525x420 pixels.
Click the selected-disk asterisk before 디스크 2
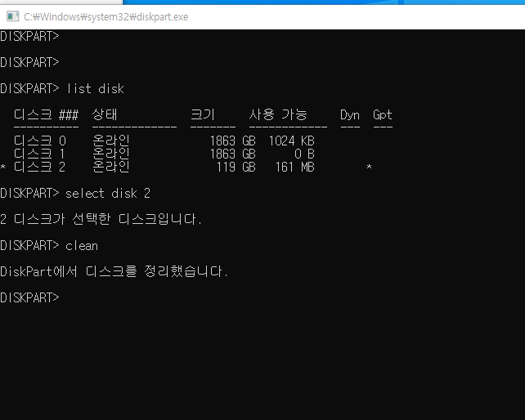click(3, 167)
